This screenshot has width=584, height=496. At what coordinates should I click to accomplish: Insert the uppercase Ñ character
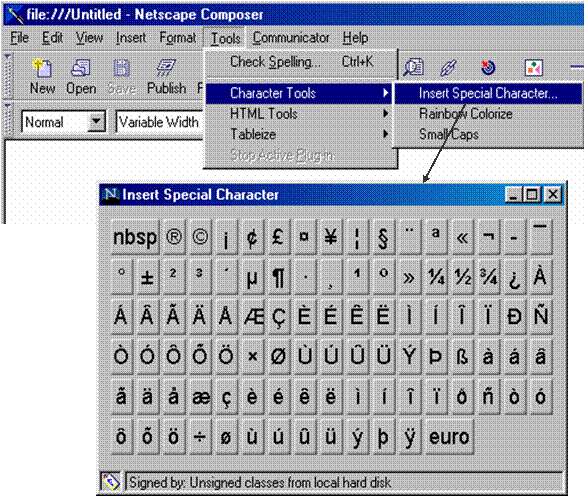(541, 317)
